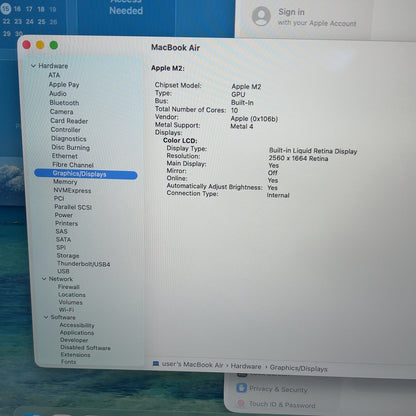
Task: Select NVMExpress in the sidebar
Action: 72,190
